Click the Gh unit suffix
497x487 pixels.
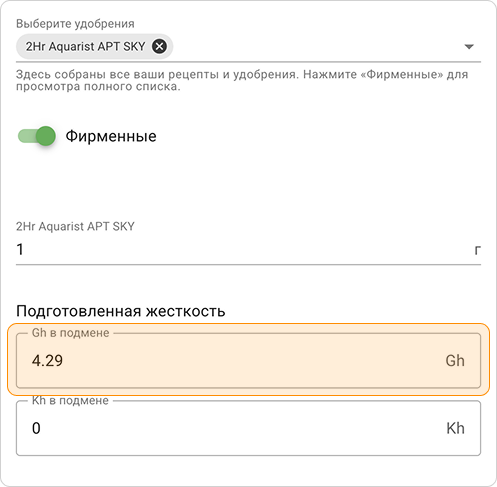coord(455,361)
